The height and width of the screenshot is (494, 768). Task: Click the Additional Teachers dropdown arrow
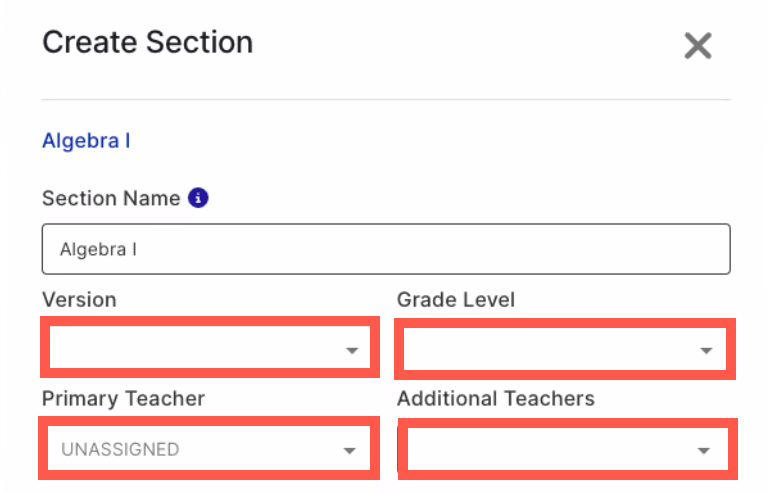[704, 450]
